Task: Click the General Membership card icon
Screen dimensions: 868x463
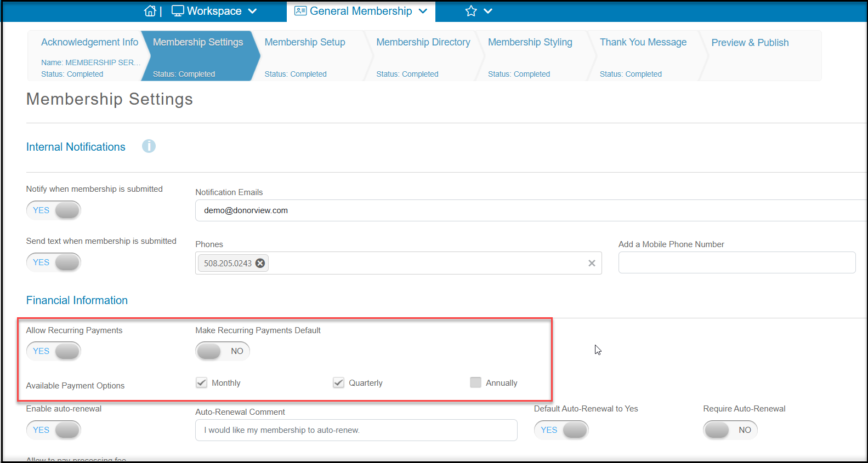Action: (300, 11)
